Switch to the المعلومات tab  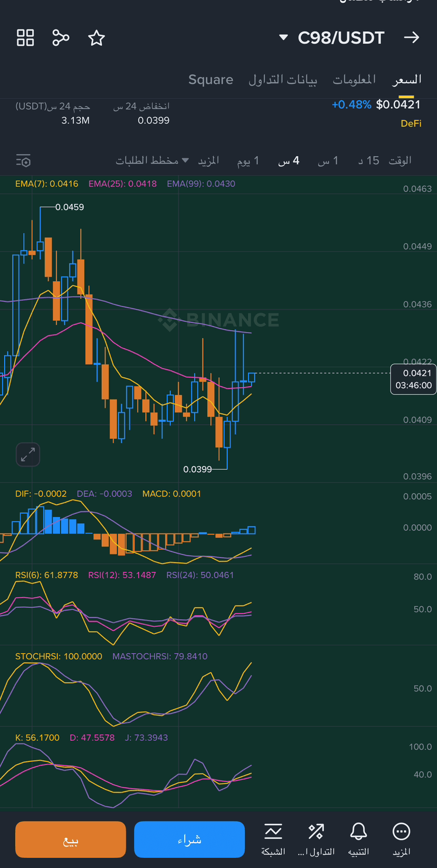354,80
